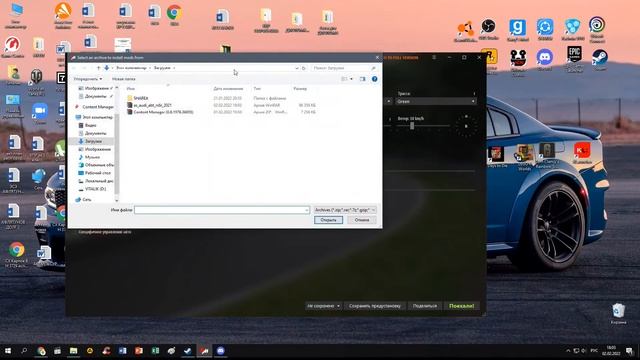
Task: Open the Archives file type dropdown
Action: click(345, 210)
